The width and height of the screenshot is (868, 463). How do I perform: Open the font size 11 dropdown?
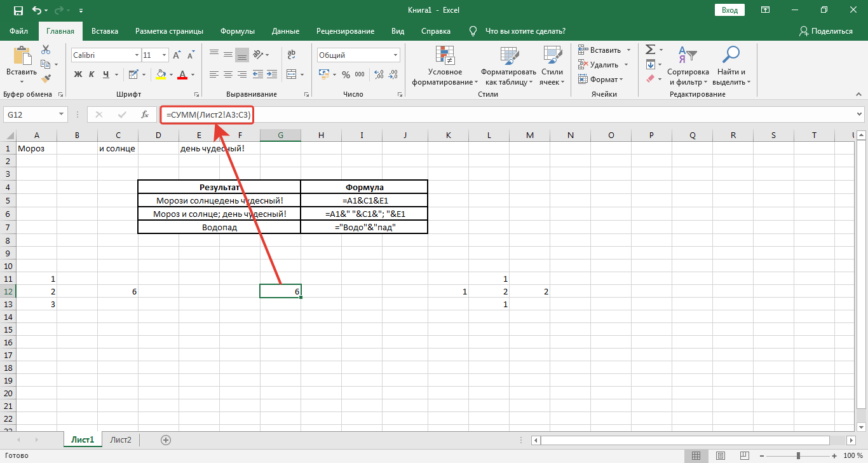pyautogui.click(x=165, y=55)
